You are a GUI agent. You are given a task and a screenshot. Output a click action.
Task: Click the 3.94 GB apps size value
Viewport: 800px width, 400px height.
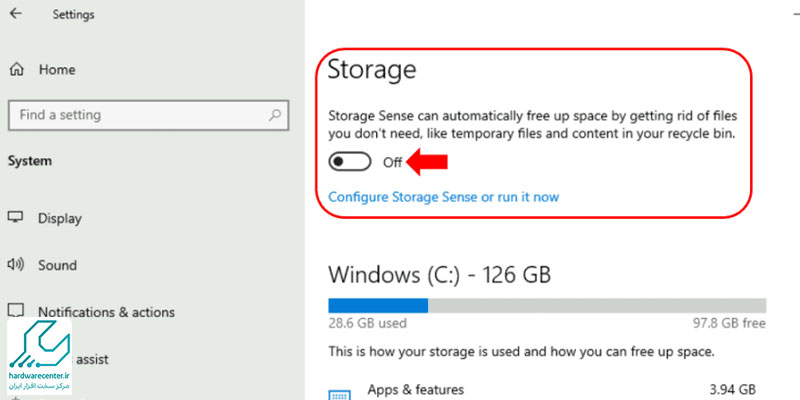733,390
